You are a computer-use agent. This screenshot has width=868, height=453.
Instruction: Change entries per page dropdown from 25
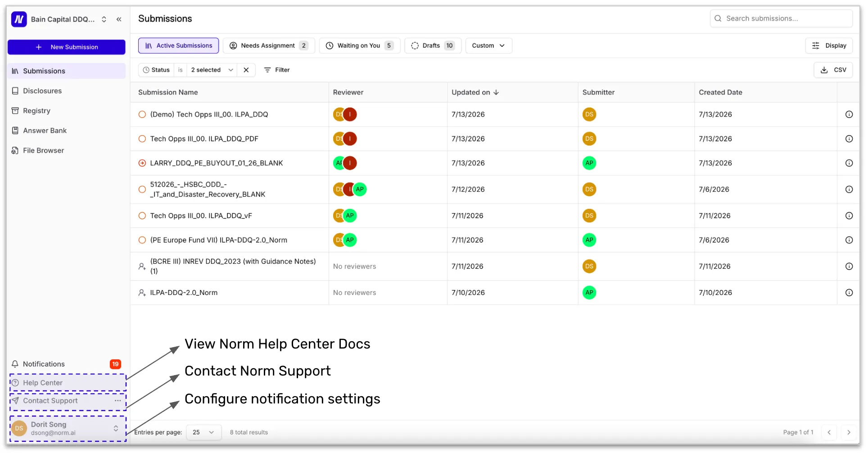[x=203, y=432]
